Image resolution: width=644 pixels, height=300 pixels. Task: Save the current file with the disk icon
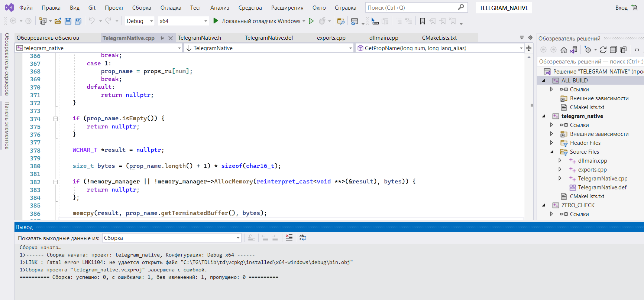[68, 21]
